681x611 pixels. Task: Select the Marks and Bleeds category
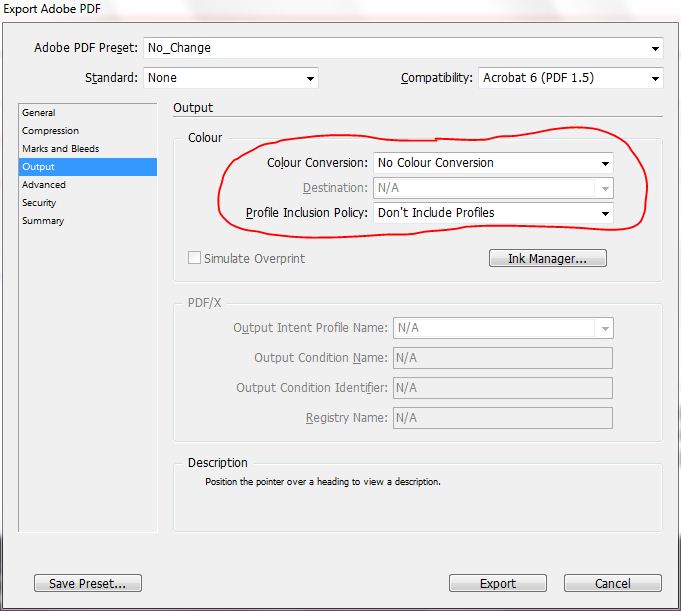click(88, 149)
